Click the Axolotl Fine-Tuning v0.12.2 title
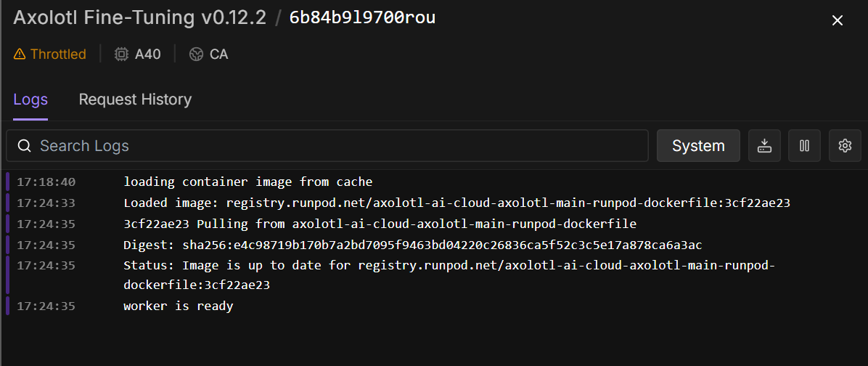Viewport: 868px width, 366px height. (139, 18)
